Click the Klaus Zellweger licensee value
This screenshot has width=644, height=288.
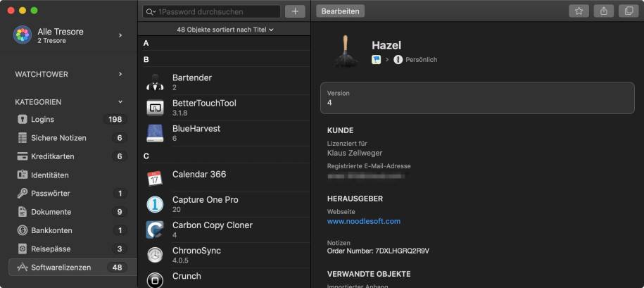coord(355,153)
